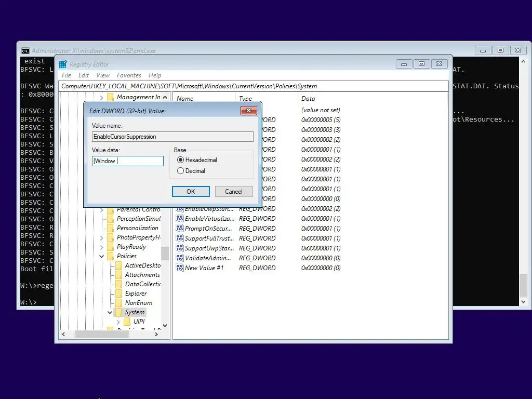Viewport: 532px width, 399px height.
Task: Click the cmd.exe window title icon
Action: point(25,51)
